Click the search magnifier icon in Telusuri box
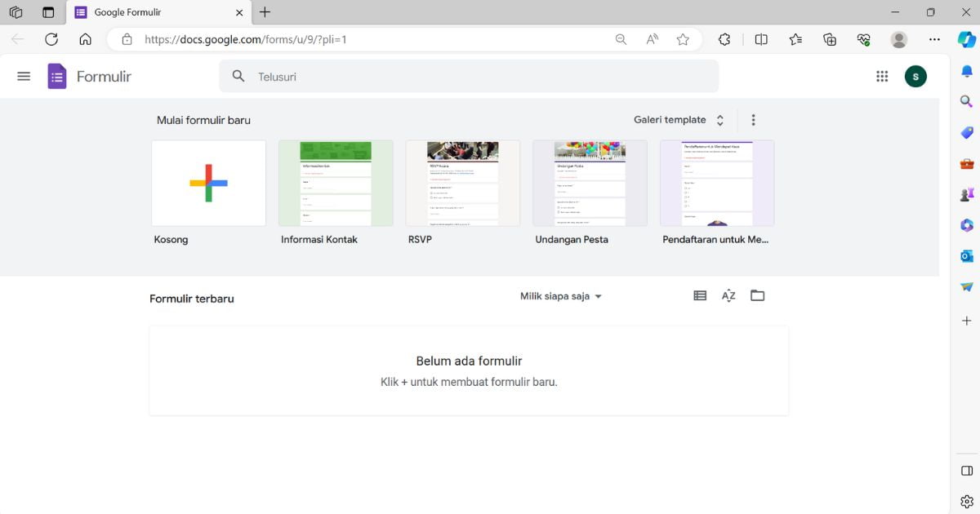 [238, 76]
